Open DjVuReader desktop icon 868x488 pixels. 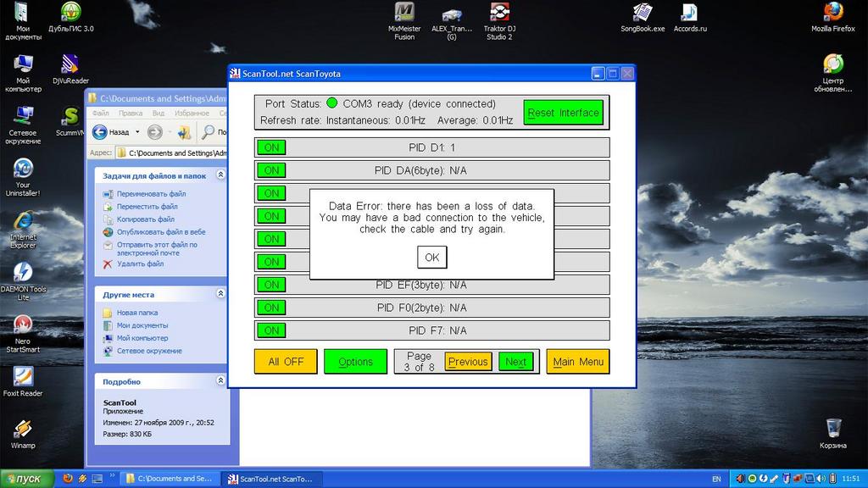click(71, 69)
